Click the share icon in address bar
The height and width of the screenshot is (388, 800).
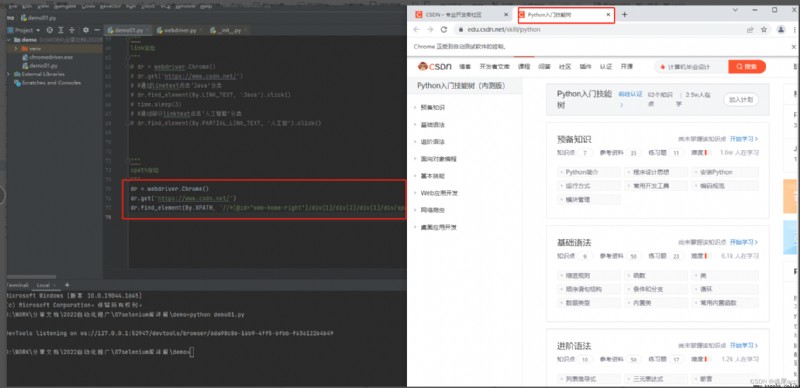(x=750, y=30)
